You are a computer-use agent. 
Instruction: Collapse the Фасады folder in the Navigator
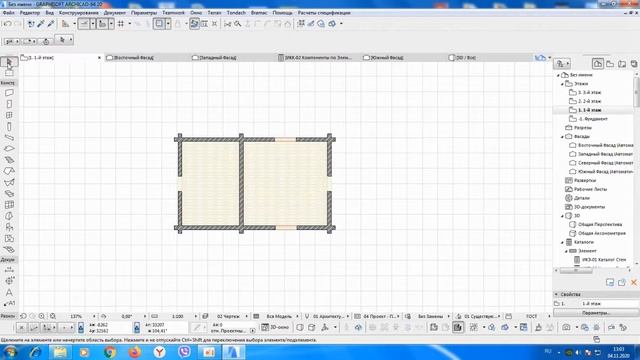point(562,137)
